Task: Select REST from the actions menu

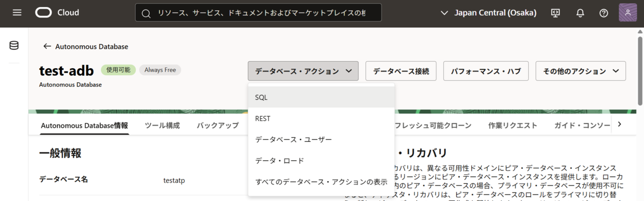Action: 321,118
